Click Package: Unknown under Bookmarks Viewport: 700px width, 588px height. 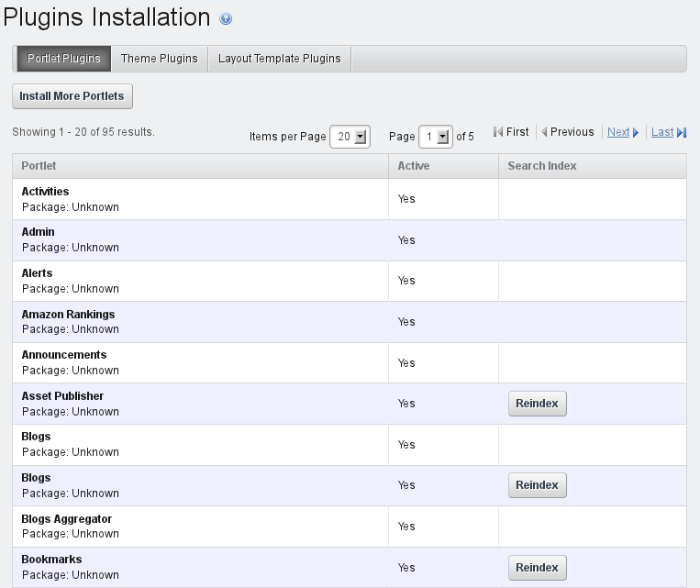71,575
